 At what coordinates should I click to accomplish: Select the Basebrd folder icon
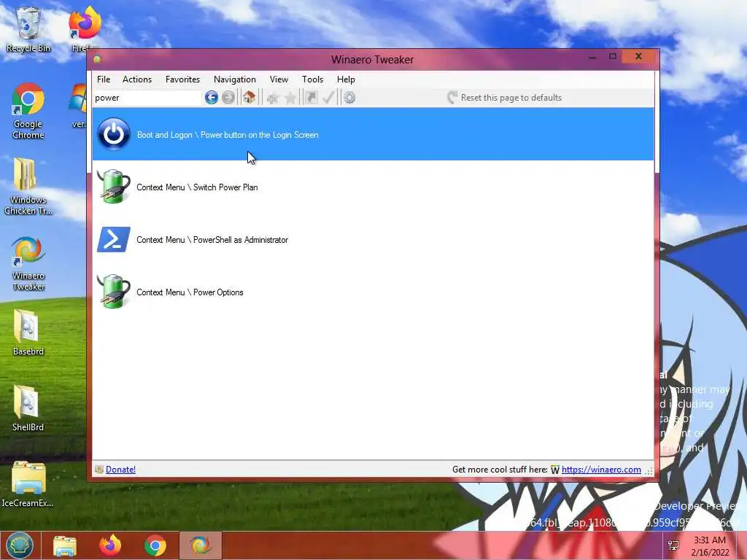[28, 332]
